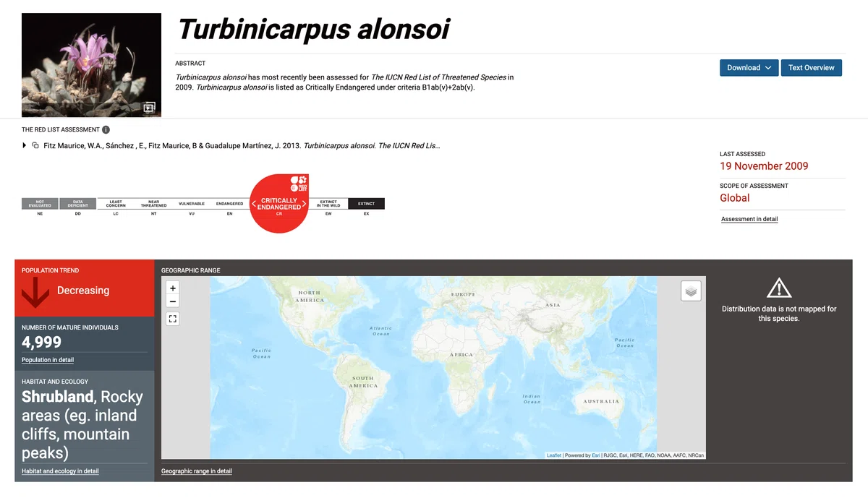868x498 pixels.
Task: Click the distribution data warning triangle icon
Action: click(779, 288)
